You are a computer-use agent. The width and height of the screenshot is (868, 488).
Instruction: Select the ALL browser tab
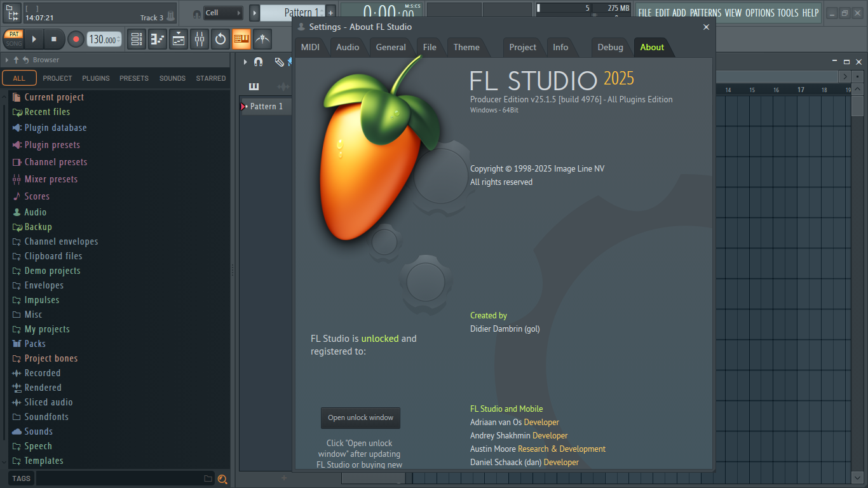(19, 78)
